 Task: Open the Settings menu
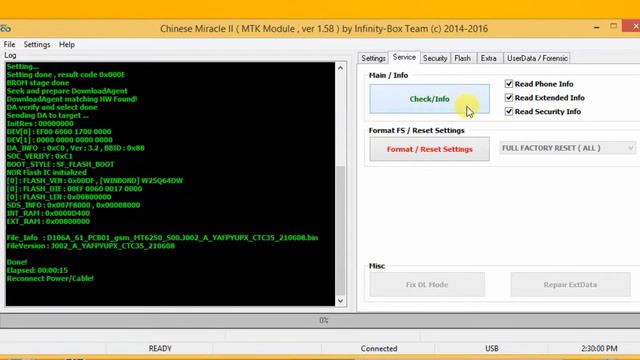coord(37,44)
